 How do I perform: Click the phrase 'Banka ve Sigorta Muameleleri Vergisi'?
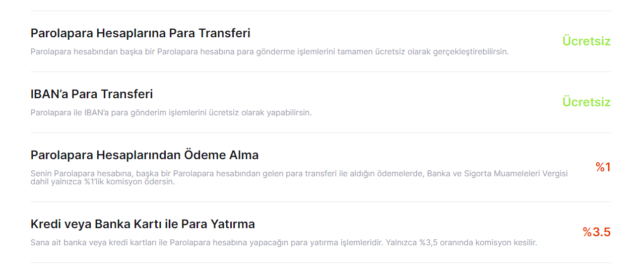pyautogui.click(x=497, y=174)
